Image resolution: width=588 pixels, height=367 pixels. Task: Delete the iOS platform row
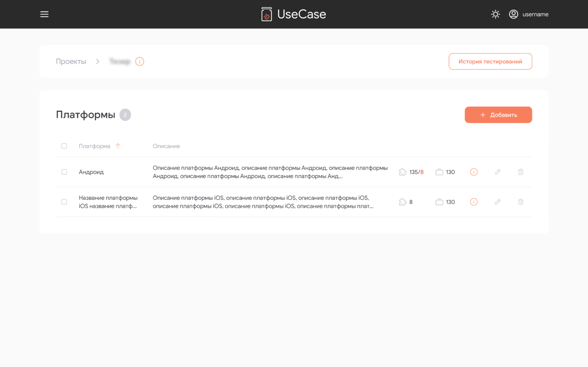[x=521, y=202]
